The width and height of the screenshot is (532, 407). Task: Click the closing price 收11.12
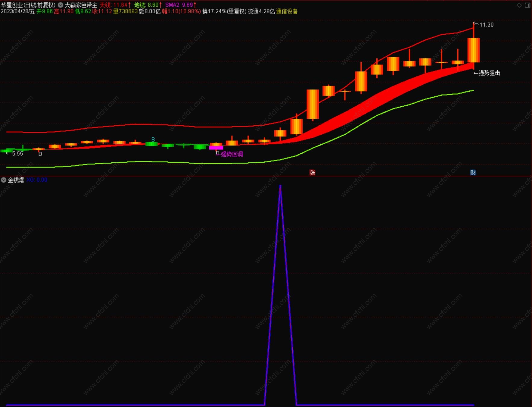point(102,11)
